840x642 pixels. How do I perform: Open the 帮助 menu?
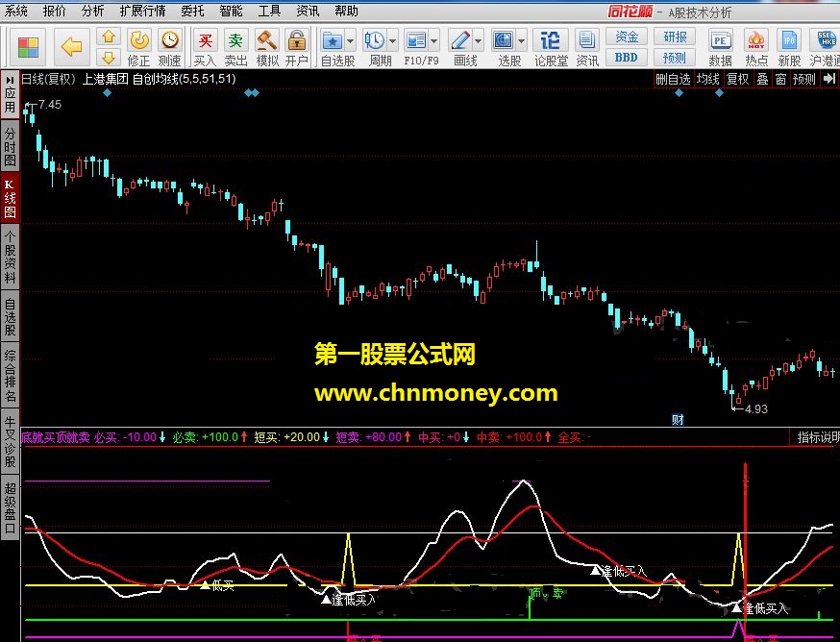[x=347, y=11]
